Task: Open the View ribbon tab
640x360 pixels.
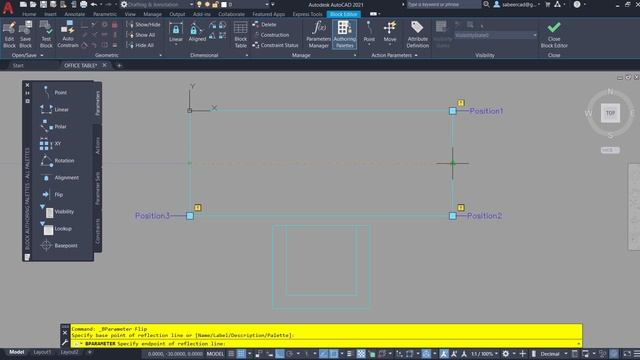Action: point(130,14)
